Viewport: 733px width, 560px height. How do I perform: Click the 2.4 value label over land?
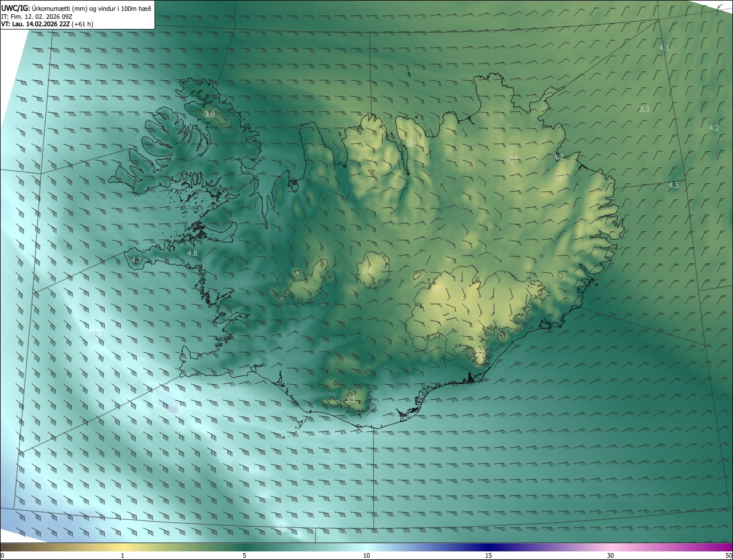(x=513, y=158)
